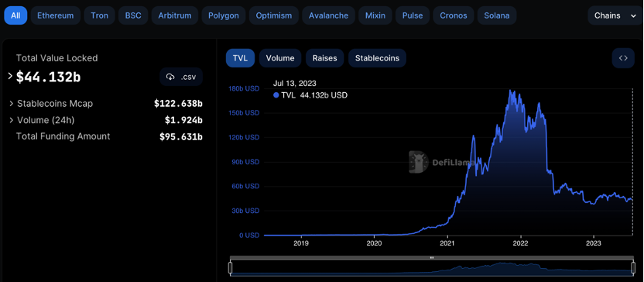
Task: Open embed code icon button
Action: click(x=623, y=58)
